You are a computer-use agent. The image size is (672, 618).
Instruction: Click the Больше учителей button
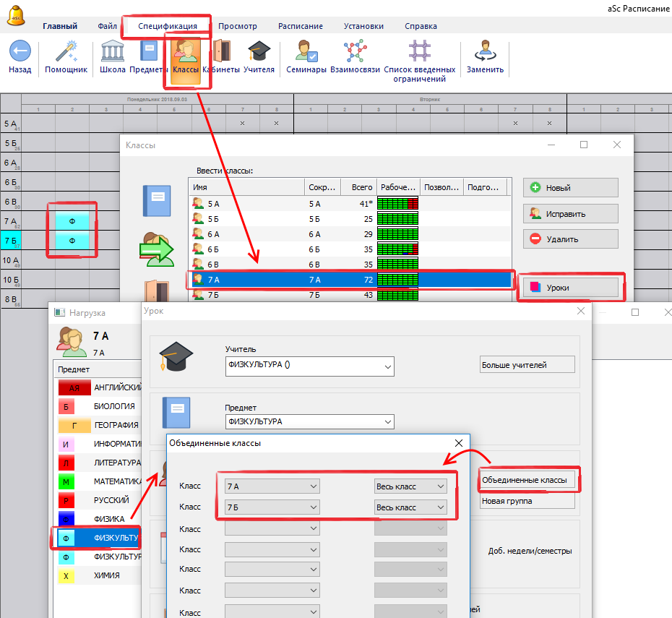(x=527, y=365)
